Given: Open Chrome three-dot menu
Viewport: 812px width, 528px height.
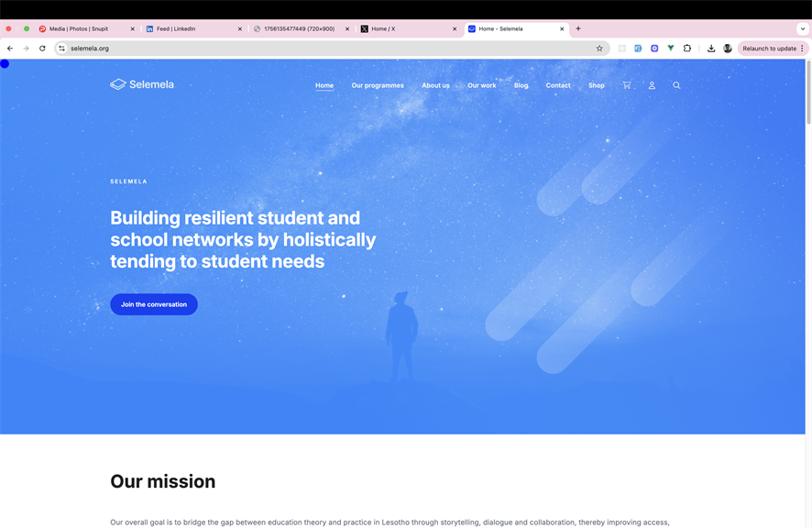Looking at the screenshot, I should point(802,49).
